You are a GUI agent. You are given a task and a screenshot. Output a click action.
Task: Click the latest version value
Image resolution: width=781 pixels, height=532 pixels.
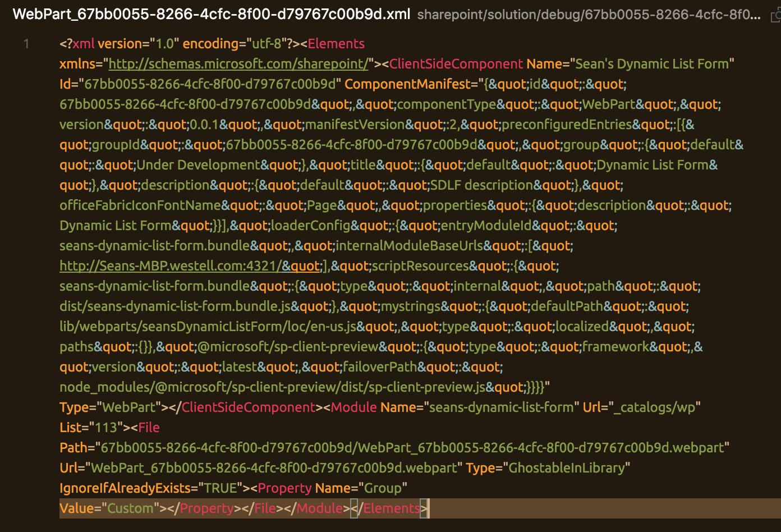click(x=239, y=367)
